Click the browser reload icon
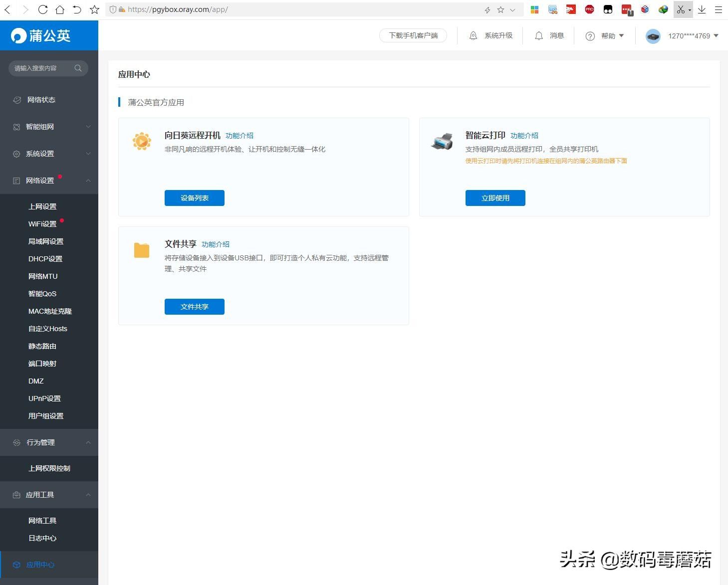This screenshot has height=585, width=728. point(43,9)
